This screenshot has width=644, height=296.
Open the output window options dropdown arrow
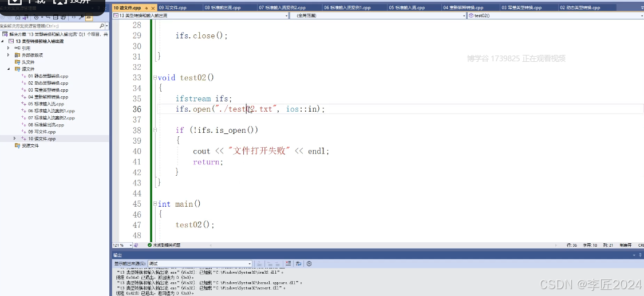(634, 255)
